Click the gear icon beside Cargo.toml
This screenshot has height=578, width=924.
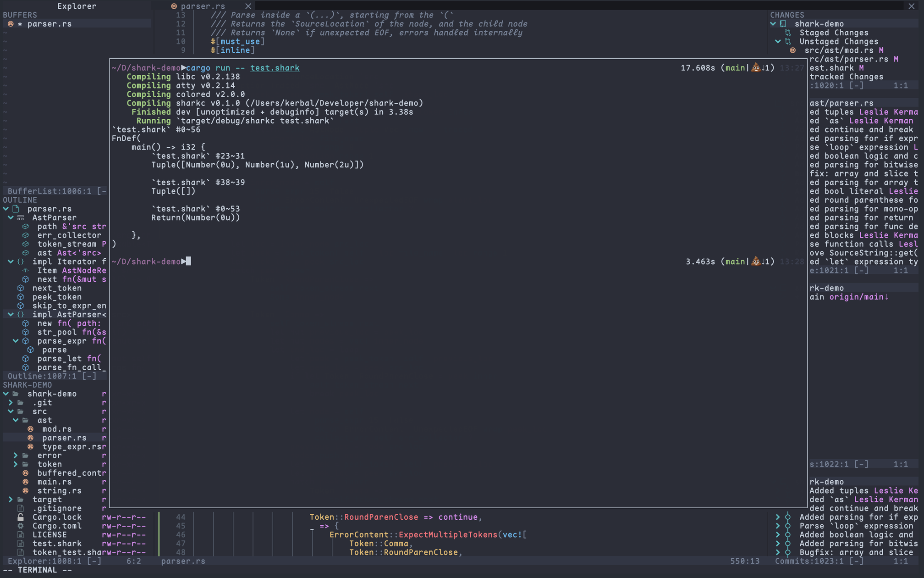[21, 526]
